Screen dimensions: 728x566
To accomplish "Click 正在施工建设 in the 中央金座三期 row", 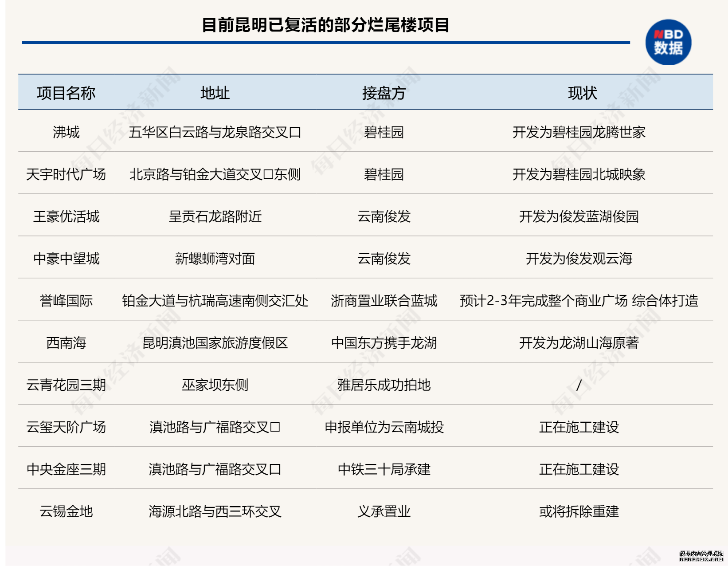I will tap(579, 469).
